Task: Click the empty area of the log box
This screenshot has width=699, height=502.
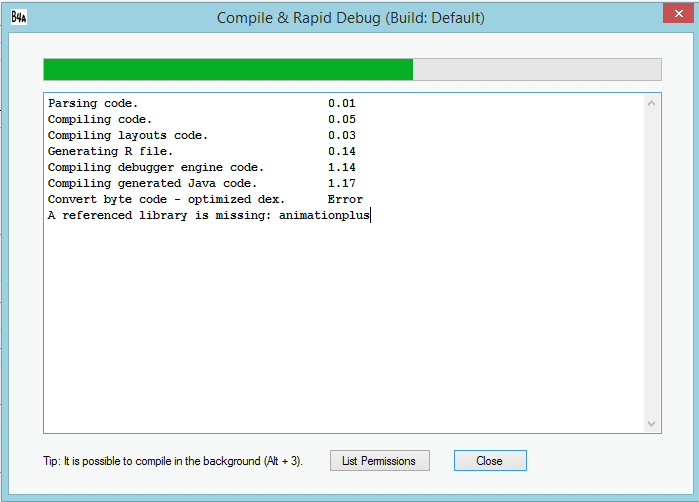Action: pyautogui.click(x=340, y=330)
